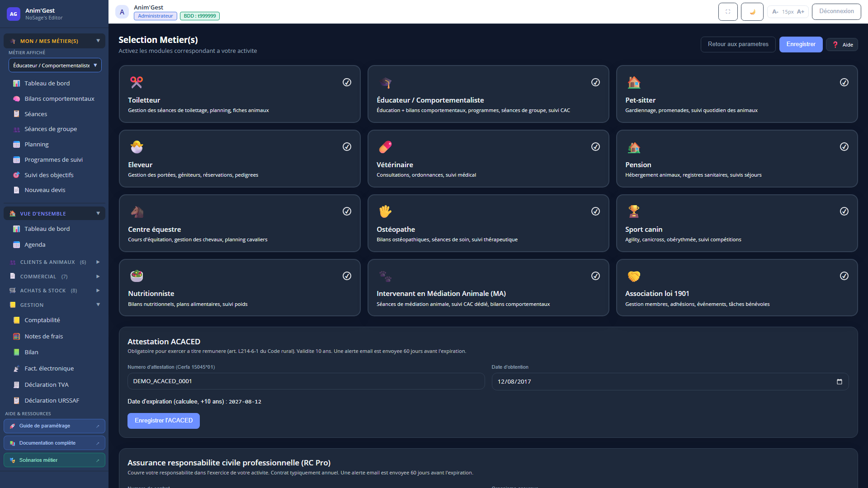The height and width of the screenshot is (488, 868).
Task: Click the Numero d'attestation input field
Action: click(306, 381)
